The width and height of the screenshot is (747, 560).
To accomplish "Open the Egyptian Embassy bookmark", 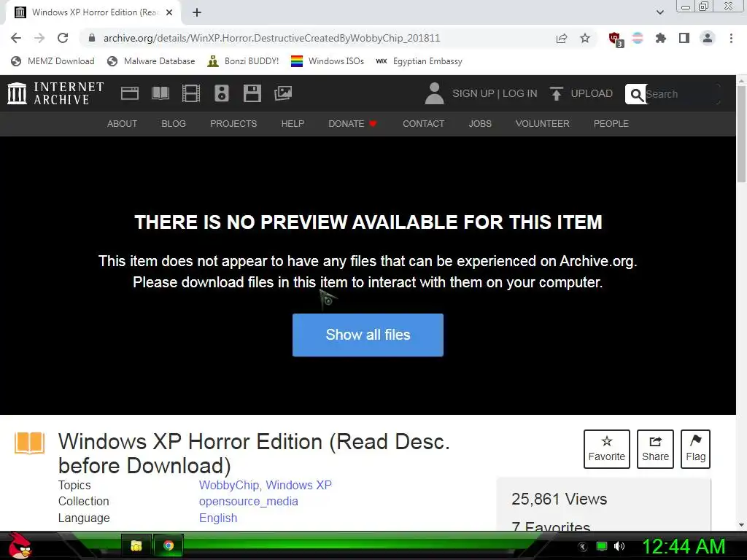I will tap(419, 61).
